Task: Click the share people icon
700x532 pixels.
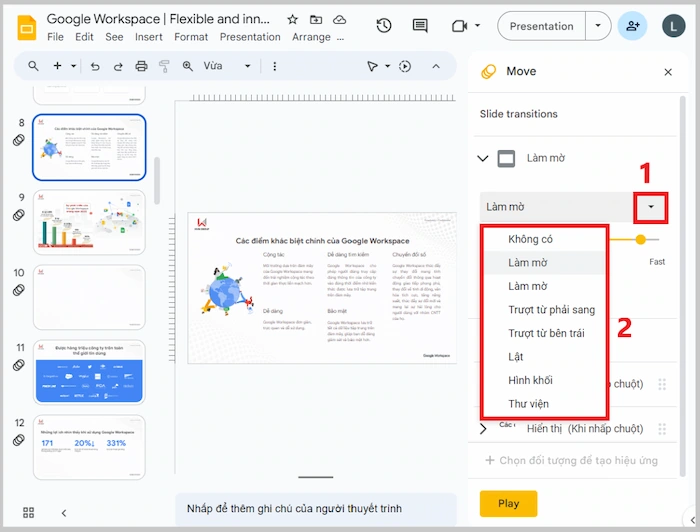Action: click(632, 26)
